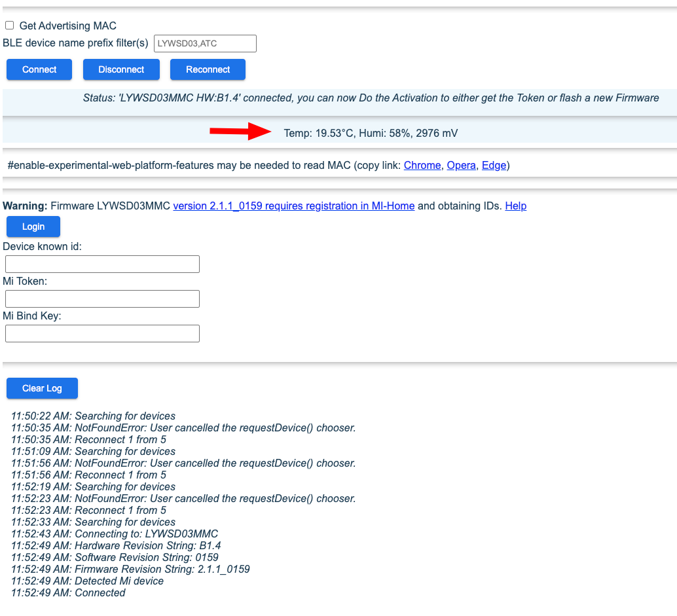Screen dimensions: 677x616
Task: Open the Chrome experimental features link
Action: (422, 165)
